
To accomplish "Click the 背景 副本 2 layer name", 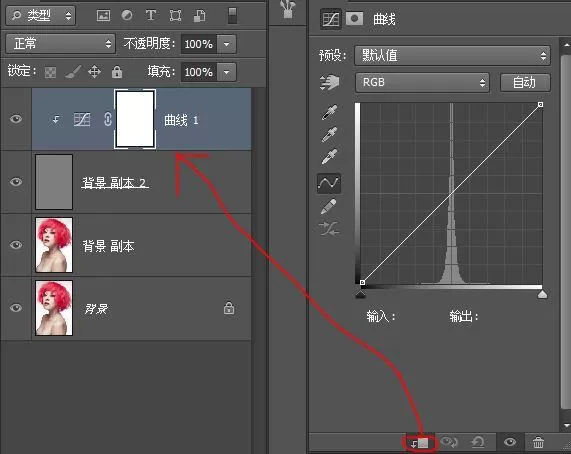I will pyautogui.click(x=115, y=182).
